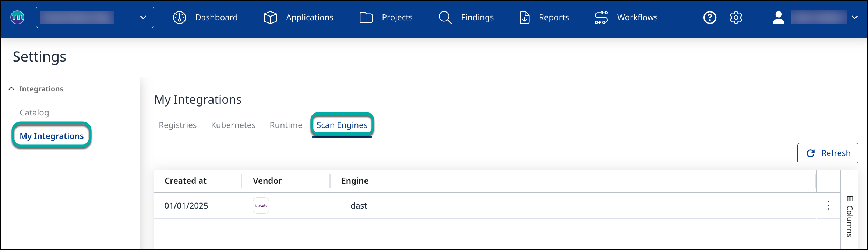868x250 pixels.
Task: Click the Findings magnifier icon
Action: coord(445,17)
